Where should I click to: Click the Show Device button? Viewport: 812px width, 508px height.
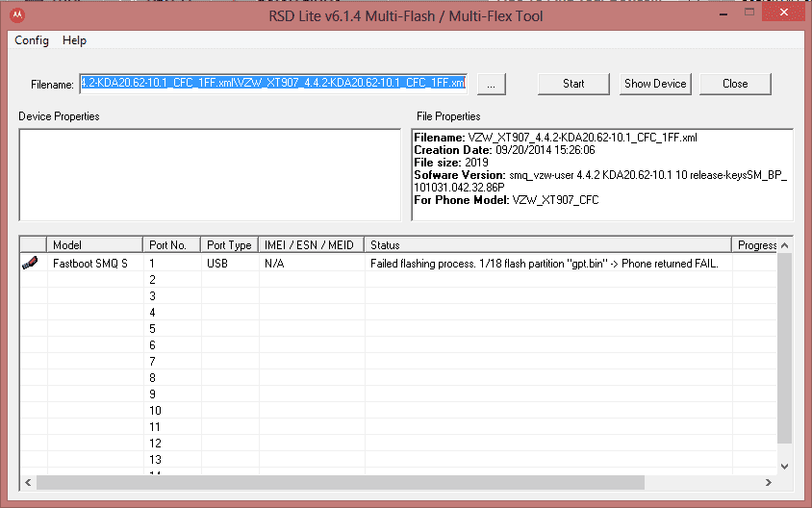click(x=655, y=84)
